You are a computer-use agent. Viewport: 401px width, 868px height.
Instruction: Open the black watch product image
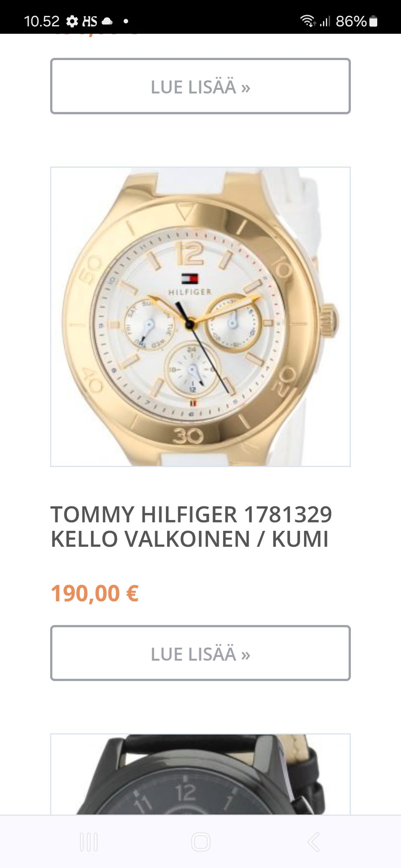200,774
